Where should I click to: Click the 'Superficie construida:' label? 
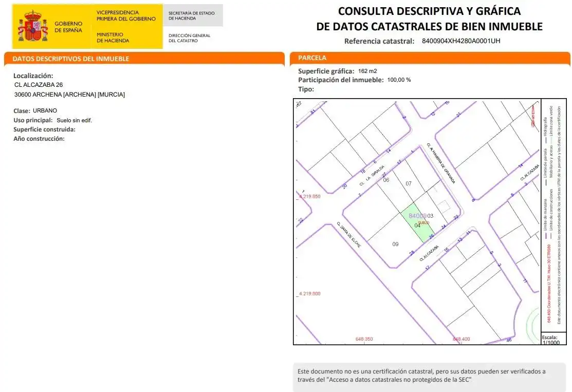point(45,129)
